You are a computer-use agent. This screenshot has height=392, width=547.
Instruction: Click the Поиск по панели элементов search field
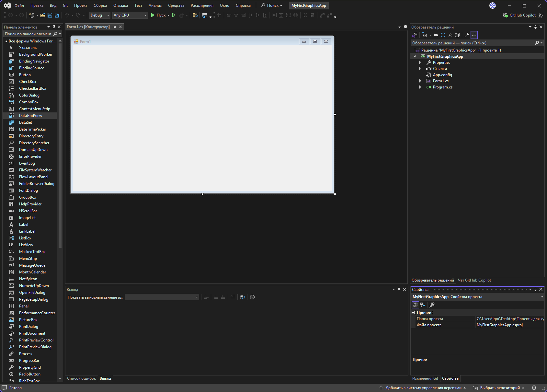pyautogui.click(x=28, y=34)
